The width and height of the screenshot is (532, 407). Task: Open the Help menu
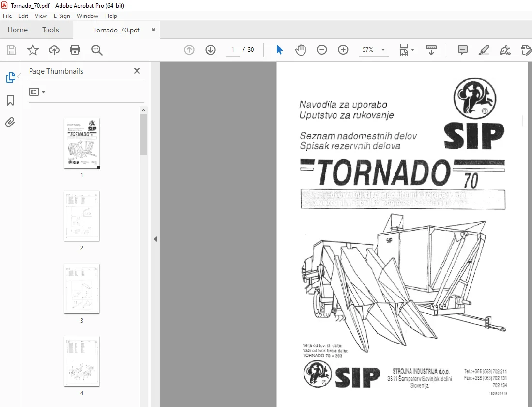[x=111, y=16]
